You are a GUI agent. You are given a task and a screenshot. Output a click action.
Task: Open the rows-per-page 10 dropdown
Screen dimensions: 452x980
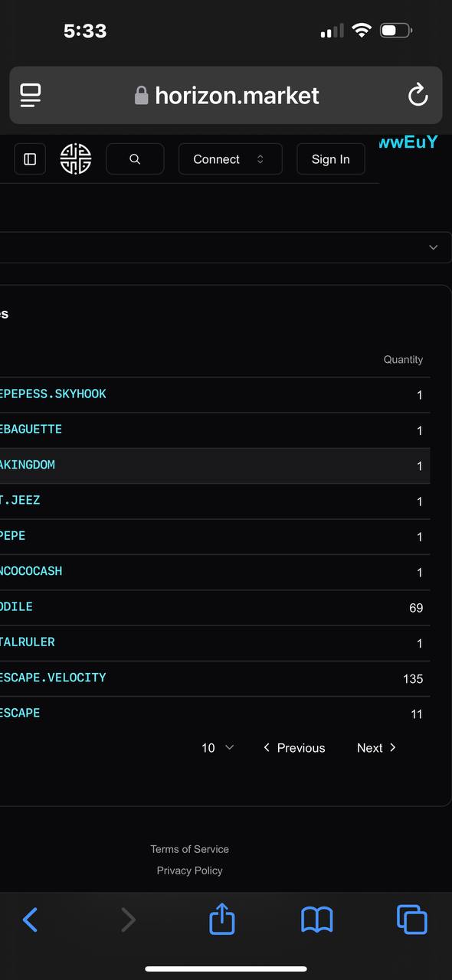pos(218,748)
